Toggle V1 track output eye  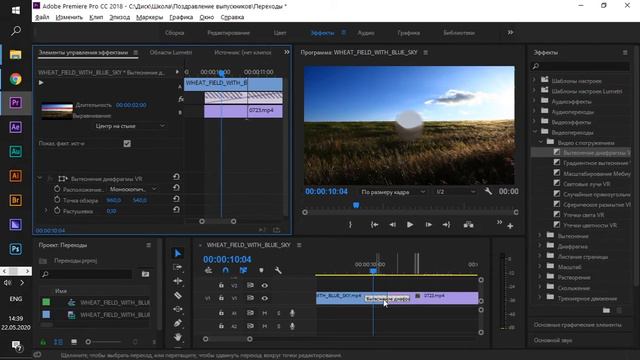pyautogui.click(x=264, y=298)
